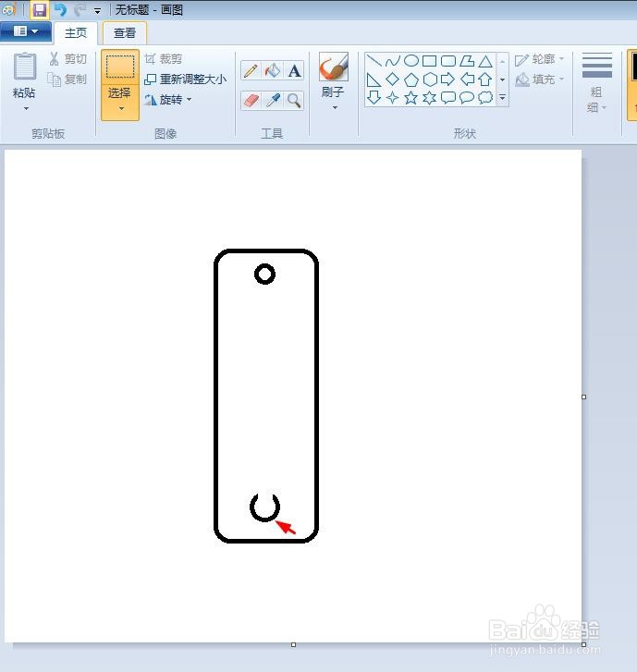The width and height of the screenshot is (637, 672).
Task: Open the Paint file menu button
Action: pos(26,31)
